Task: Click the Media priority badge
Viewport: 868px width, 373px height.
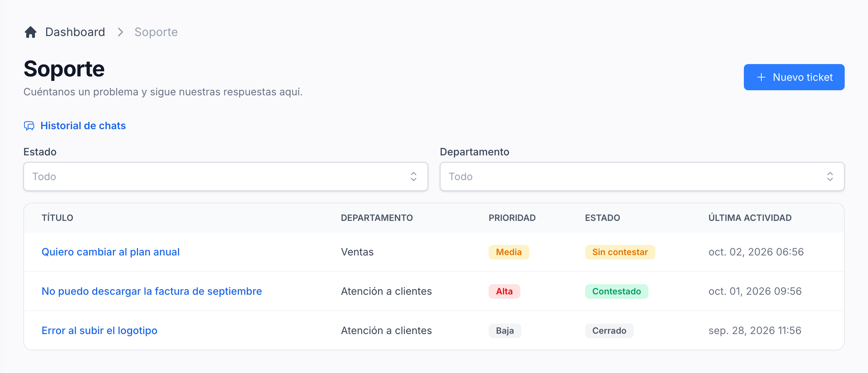Action: [x=509, y=252]
